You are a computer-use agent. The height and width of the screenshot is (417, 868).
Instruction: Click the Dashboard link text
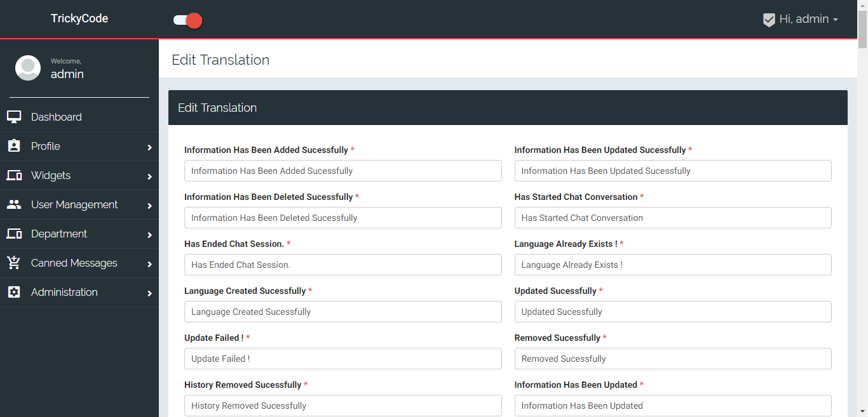[57, 117]
